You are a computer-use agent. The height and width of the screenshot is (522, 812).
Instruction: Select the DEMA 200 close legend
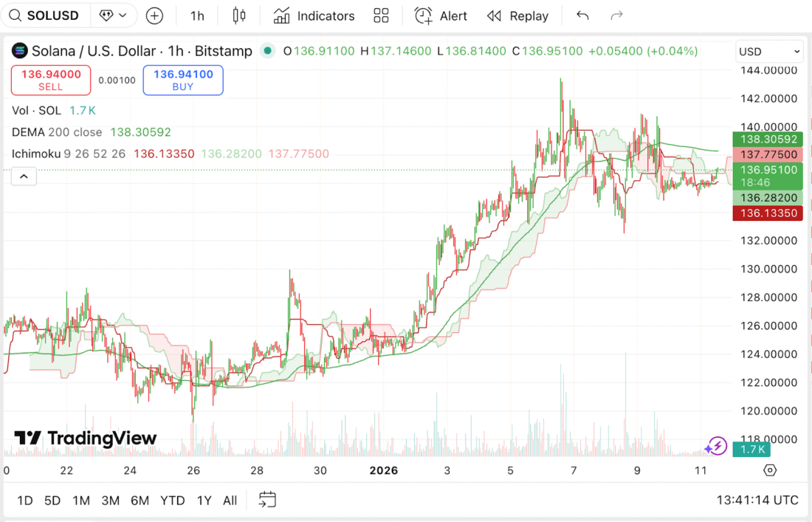click(x=57, y=132)
